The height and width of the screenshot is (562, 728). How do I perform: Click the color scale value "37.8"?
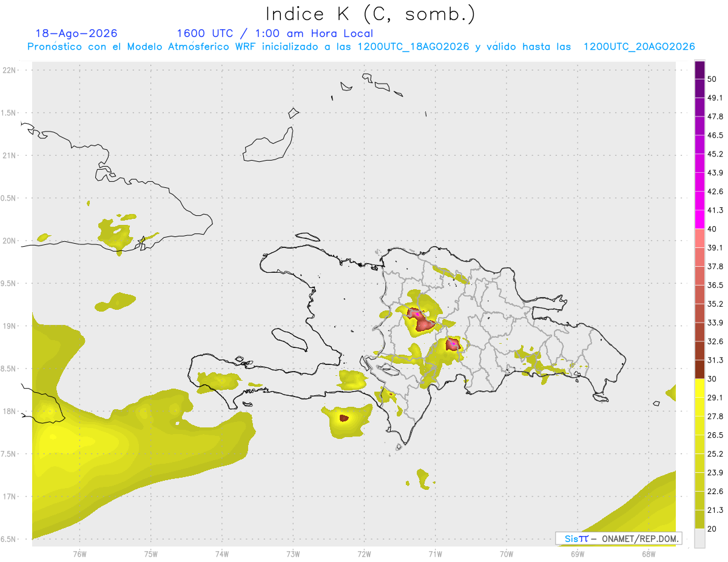(715, 266)
